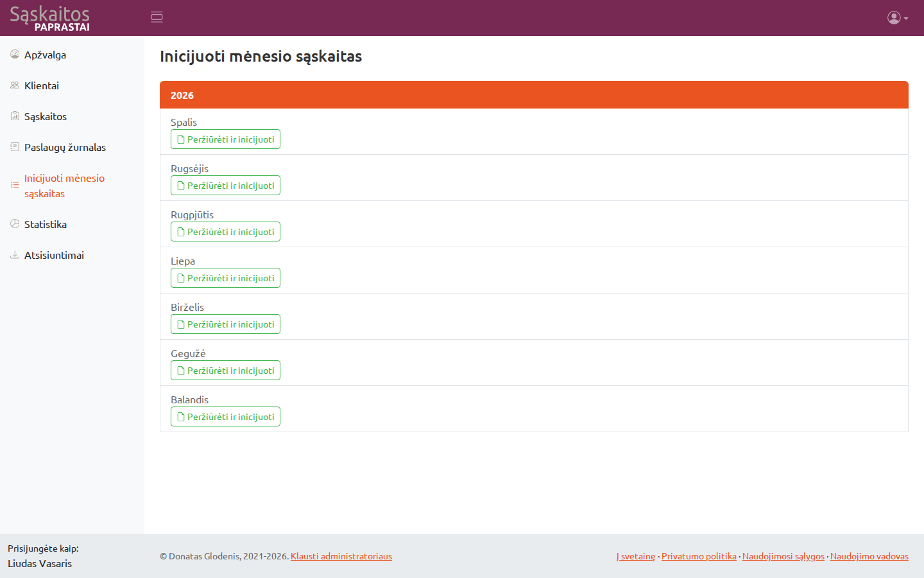Click the Klausti administratoriaus link
Screen dimensions: 924x578
pos(341,556)
